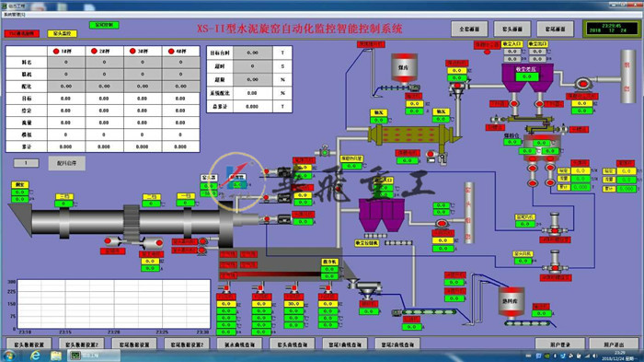Open File Explorer from the taskbar
Screen dimensions: 644x362
56,355
